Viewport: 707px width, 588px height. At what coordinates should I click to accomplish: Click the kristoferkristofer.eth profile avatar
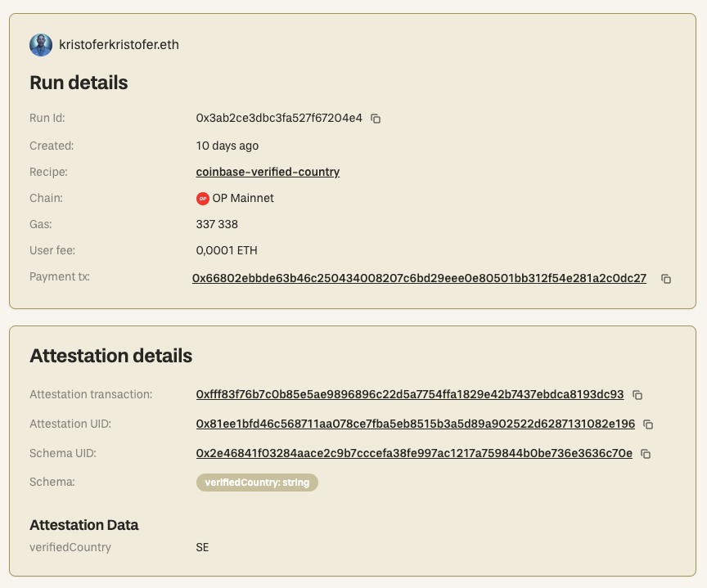click(x=41, y=45)
